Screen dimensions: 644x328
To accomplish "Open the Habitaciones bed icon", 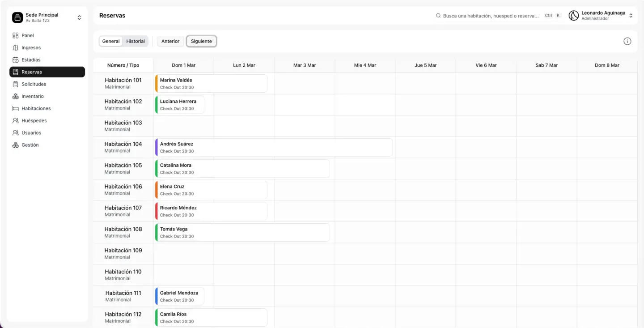I will [16, 108].
